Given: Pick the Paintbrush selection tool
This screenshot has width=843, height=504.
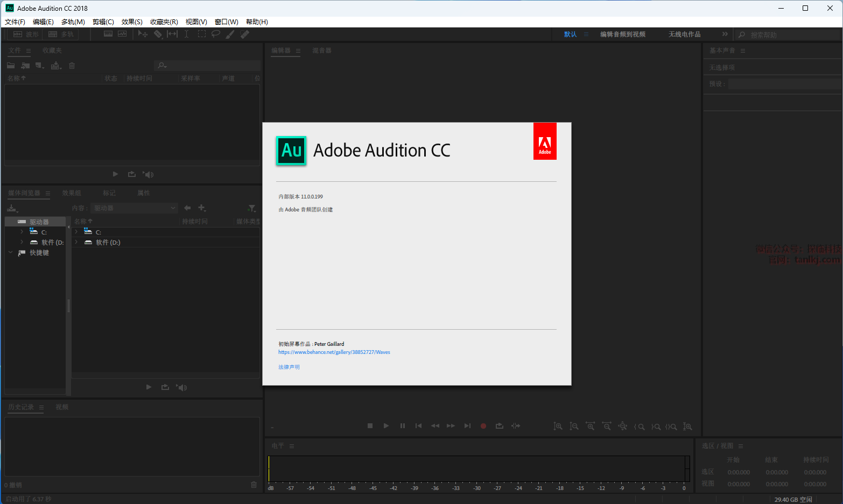Looking at the screenshot, I should 230,34.
